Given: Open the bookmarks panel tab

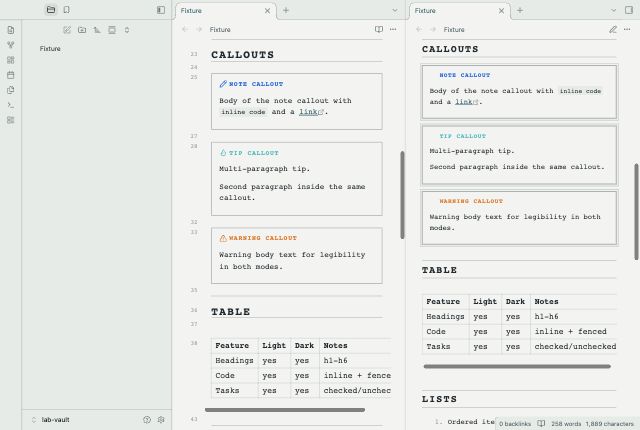Looking at the screenshot, I should pyautogui.click(x=67, y=10).
